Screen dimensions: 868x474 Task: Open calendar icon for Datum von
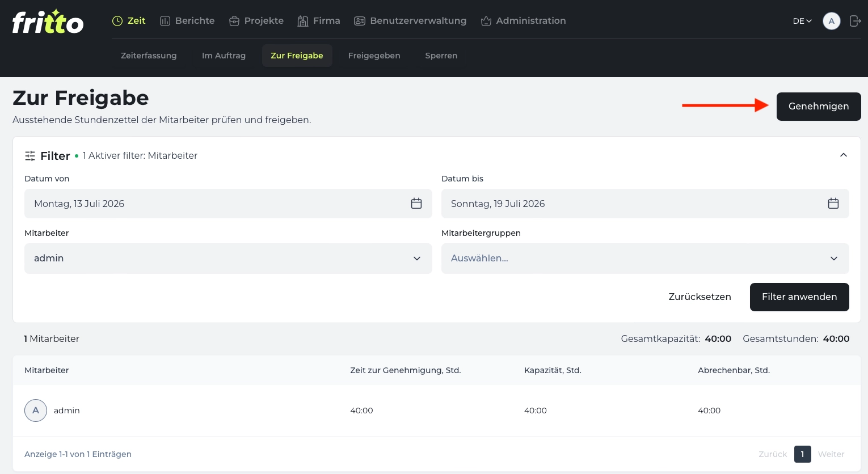416,204
